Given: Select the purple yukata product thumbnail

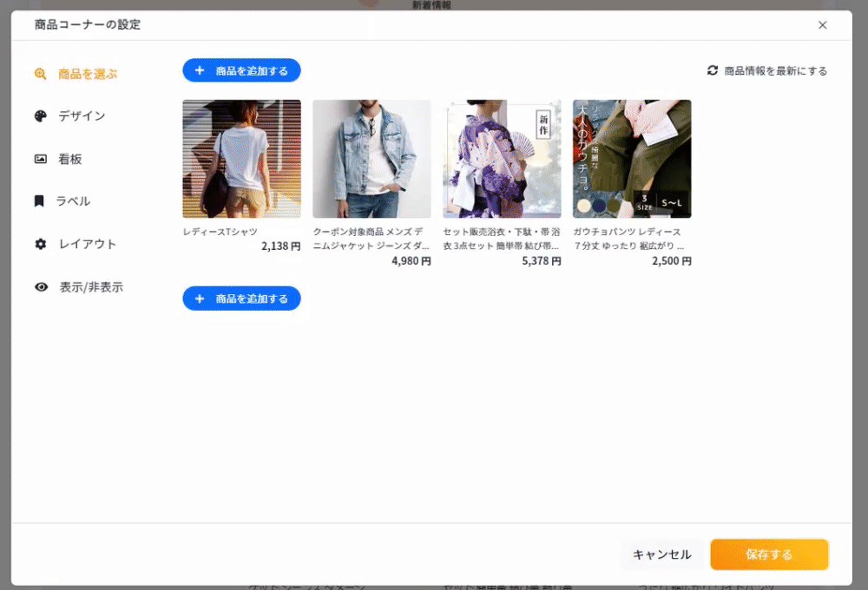Looking at the screenshot, I should [502, 159].
